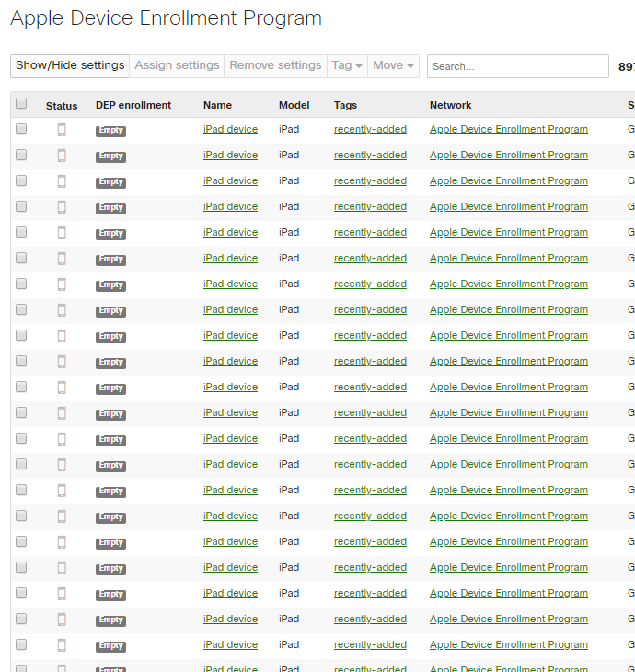Click the recently-added tag in second row
Screen dimensions: 635x672
(370, 155)
